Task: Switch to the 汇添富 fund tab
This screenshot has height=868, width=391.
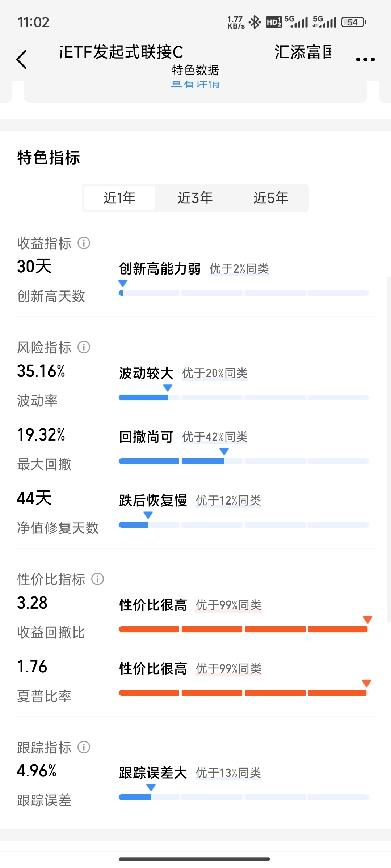Action: [x=303, y=52]
